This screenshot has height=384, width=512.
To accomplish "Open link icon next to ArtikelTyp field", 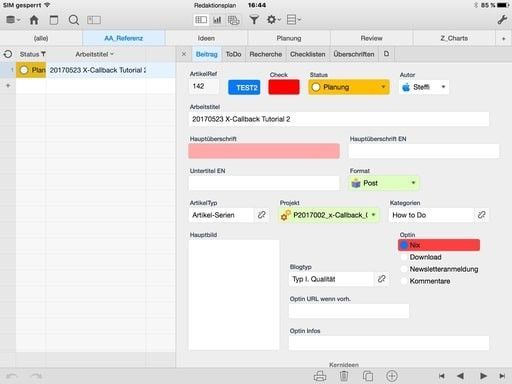I will 262,215.
